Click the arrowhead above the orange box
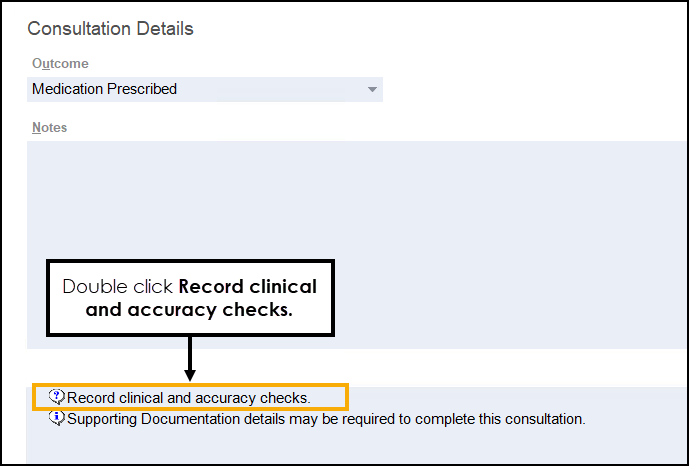Image resolution: width=689 pixels, height=466 pixels. tap(190, 374)
